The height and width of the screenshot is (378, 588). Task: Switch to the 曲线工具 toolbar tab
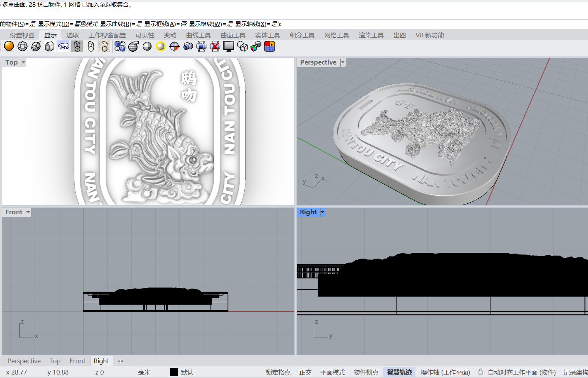198,35
